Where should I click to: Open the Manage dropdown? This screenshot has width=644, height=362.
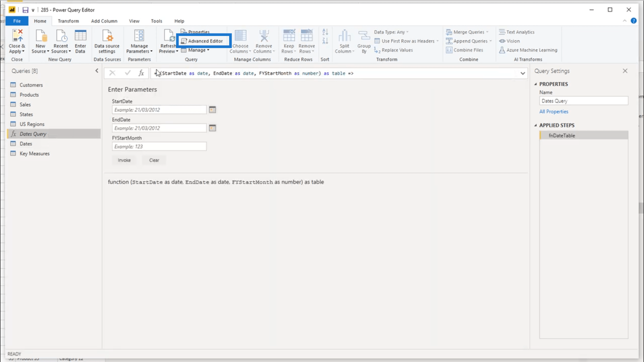tap(195, 50)
